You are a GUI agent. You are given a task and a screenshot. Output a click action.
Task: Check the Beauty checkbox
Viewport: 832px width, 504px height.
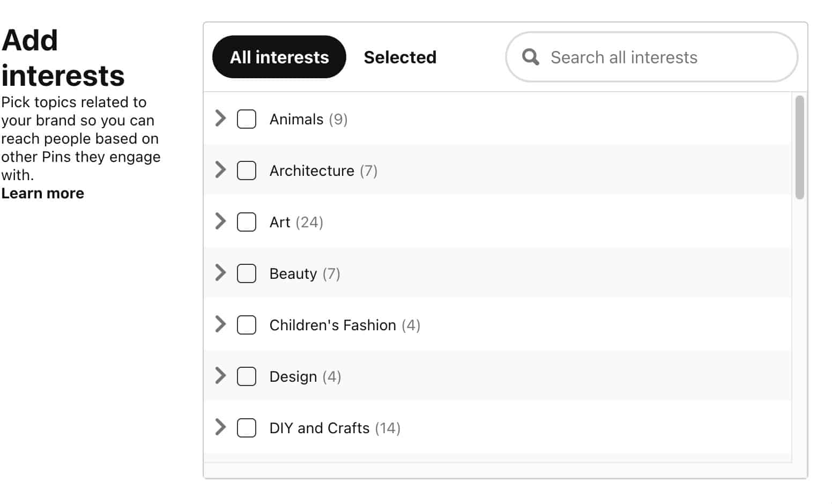click(247, 273)
